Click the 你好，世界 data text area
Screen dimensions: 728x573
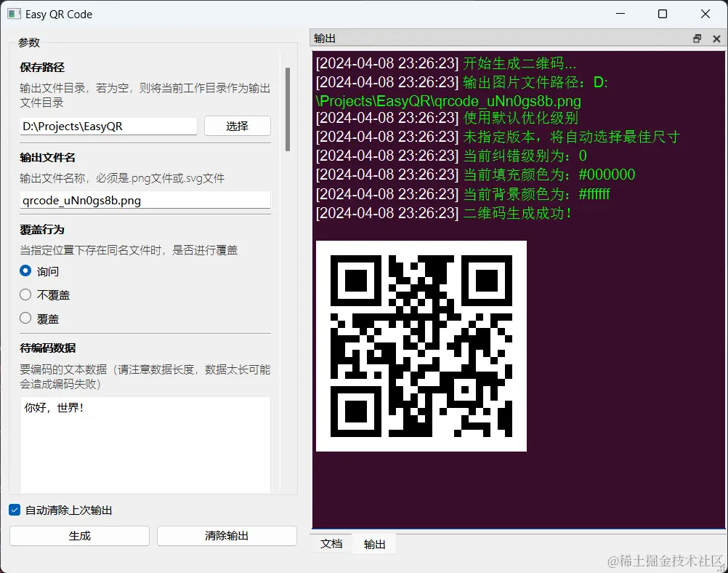point(145,445)
